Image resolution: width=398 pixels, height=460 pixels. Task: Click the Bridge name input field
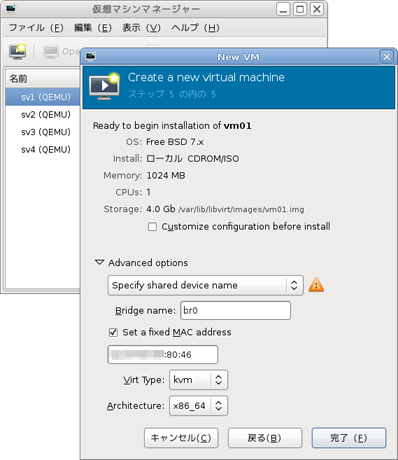[x=235, y=311]
